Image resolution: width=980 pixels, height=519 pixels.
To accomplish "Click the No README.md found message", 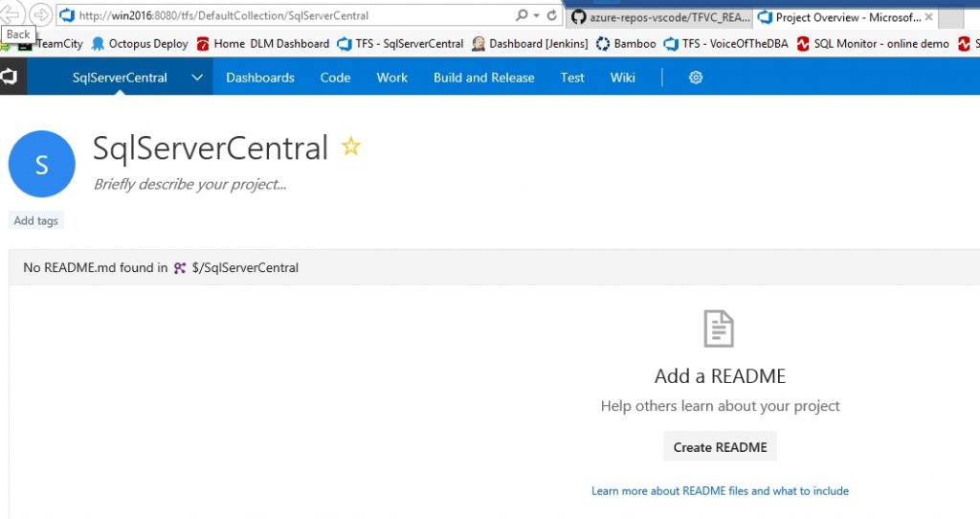I will pos(95,267).
